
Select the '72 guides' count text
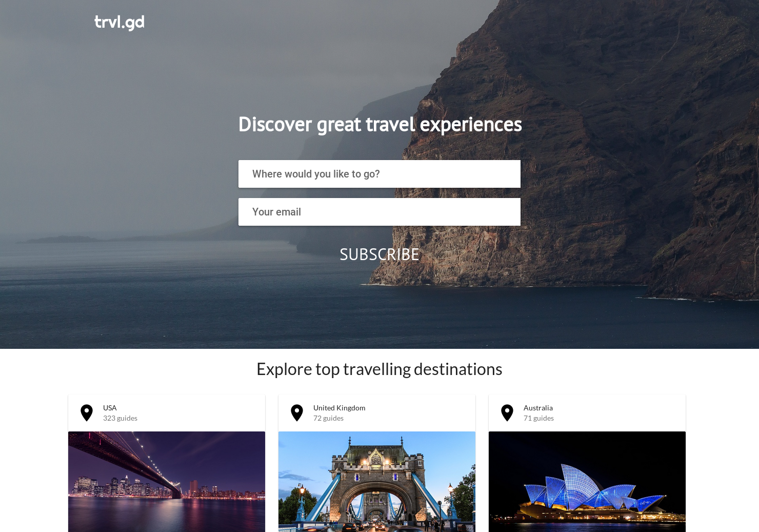point(328,418)
